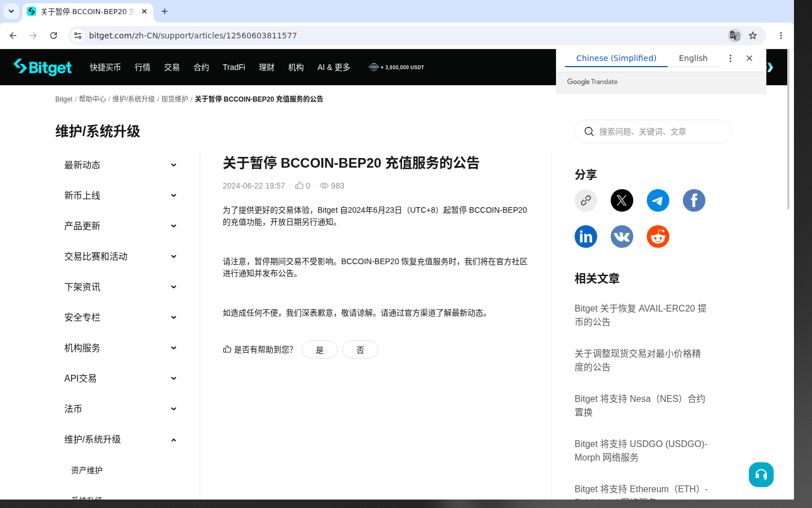This screenshot has width=812, height=508.
Task: Click the Bitget breadcrumb link
Action: point(64,99)
